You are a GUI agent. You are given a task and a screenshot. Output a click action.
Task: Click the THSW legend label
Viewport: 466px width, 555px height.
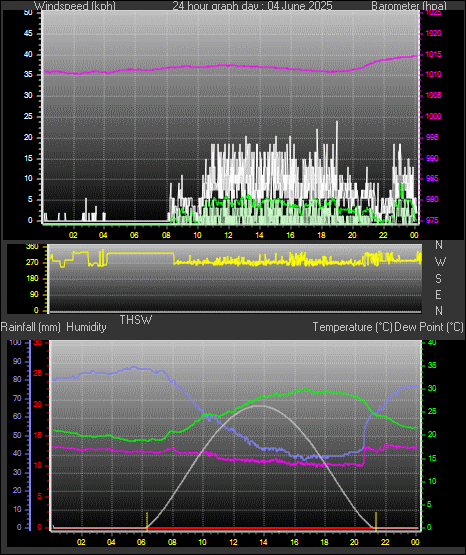[136, 320]
